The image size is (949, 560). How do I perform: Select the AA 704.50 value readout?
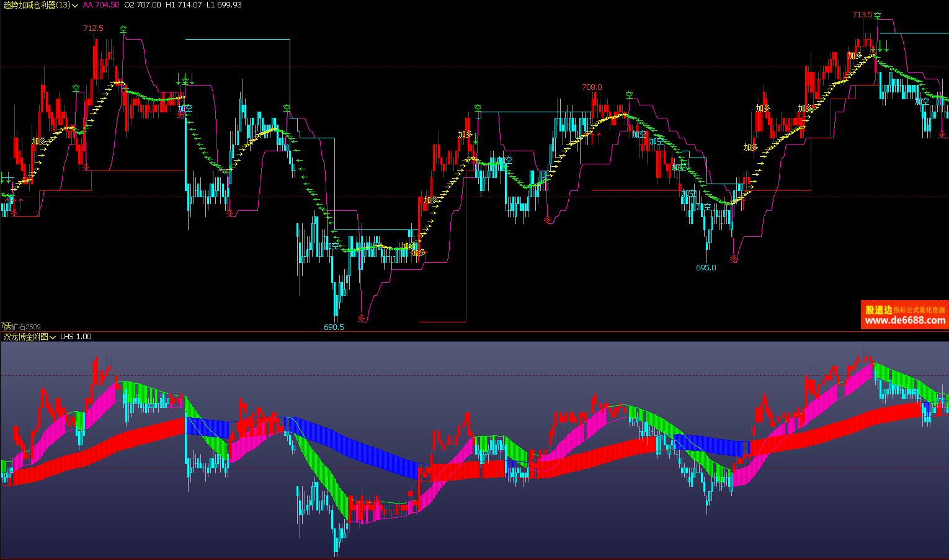click(x=100, y=5)
